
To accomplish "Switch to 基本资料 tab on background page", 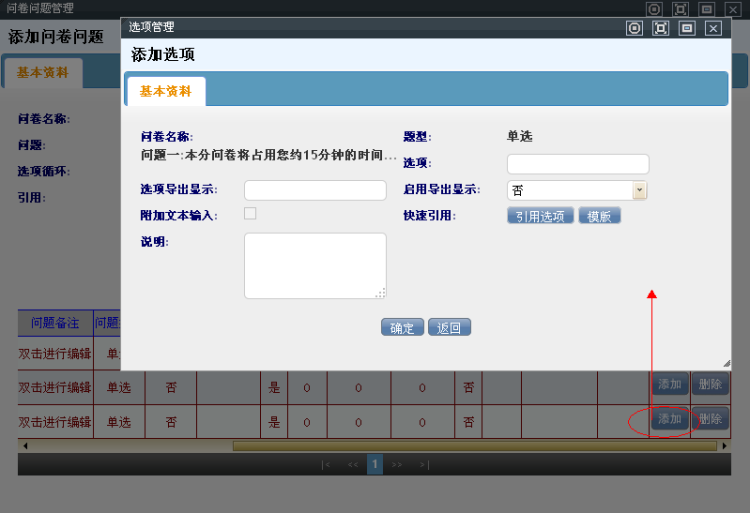I will point(43,73).
